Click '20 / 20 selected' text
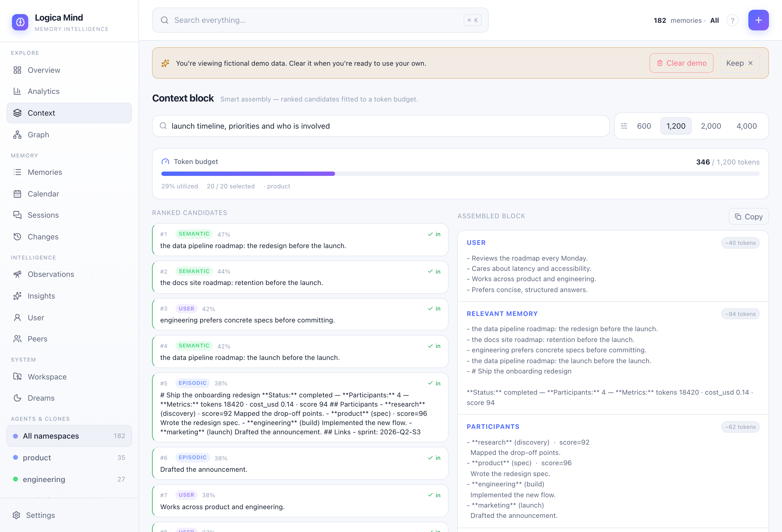782x532 pixels. [231, 186]
